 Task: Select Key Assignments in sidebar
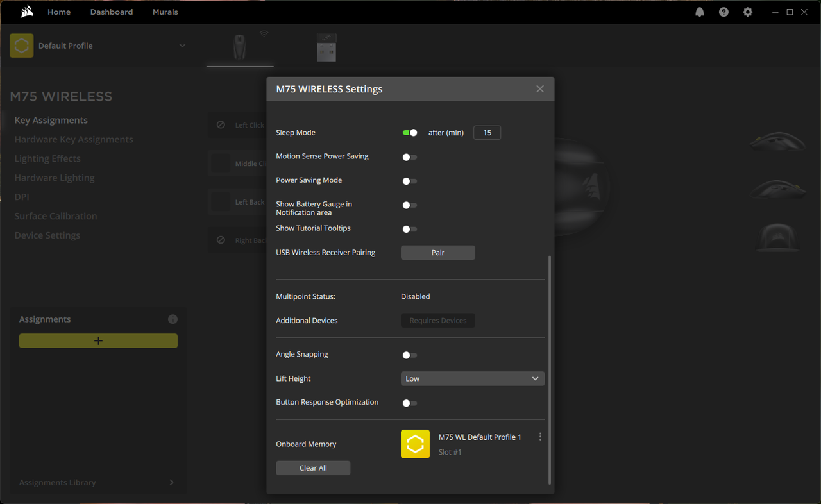point(51,120)
